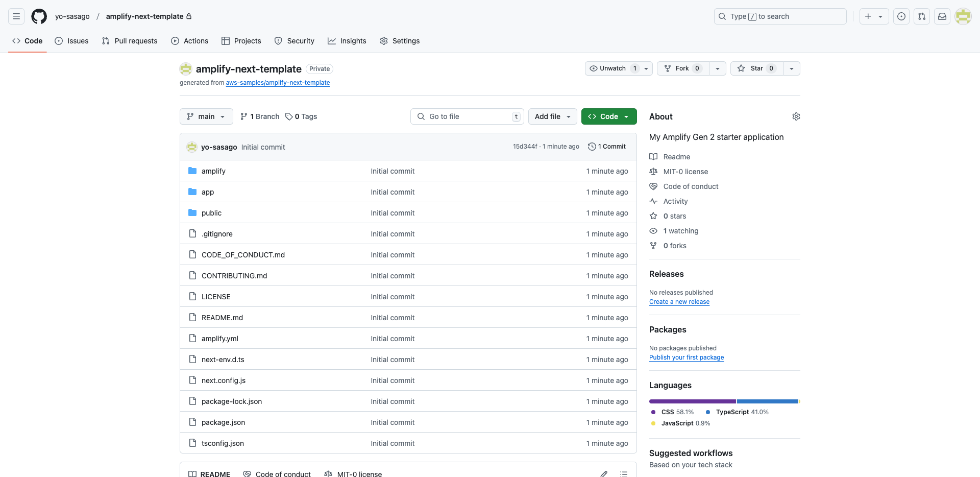980x477 pixels.
Task: Open the notifications inbox icon
Action: point(942,16)
